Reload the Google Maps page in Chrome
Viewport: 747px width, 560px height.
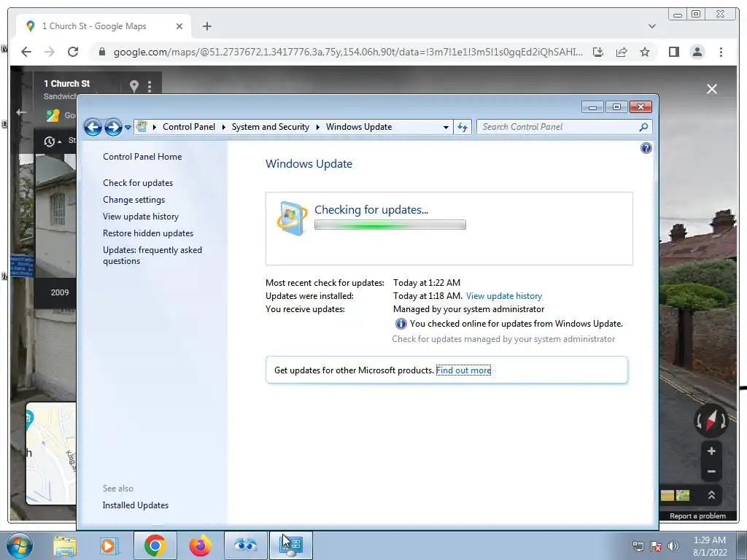[73, 52]
